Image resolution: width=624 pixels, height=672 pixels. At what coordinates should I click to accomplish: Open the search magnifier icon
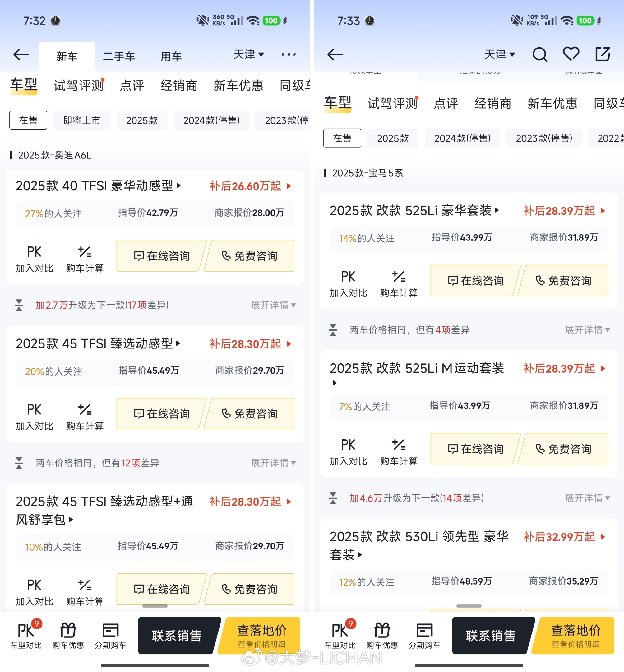coord(539,54)
